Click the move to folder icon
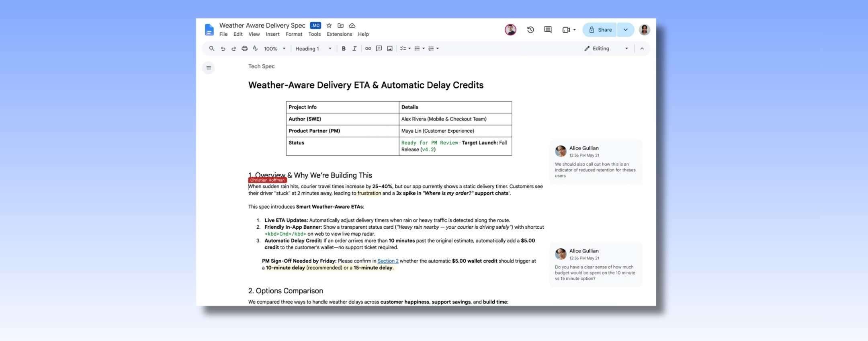 click(340, 25)
